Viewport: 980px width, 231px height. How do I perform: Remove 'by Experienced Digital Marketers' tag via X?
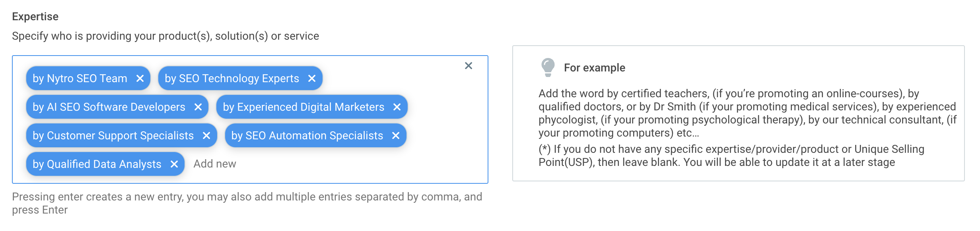397,107
